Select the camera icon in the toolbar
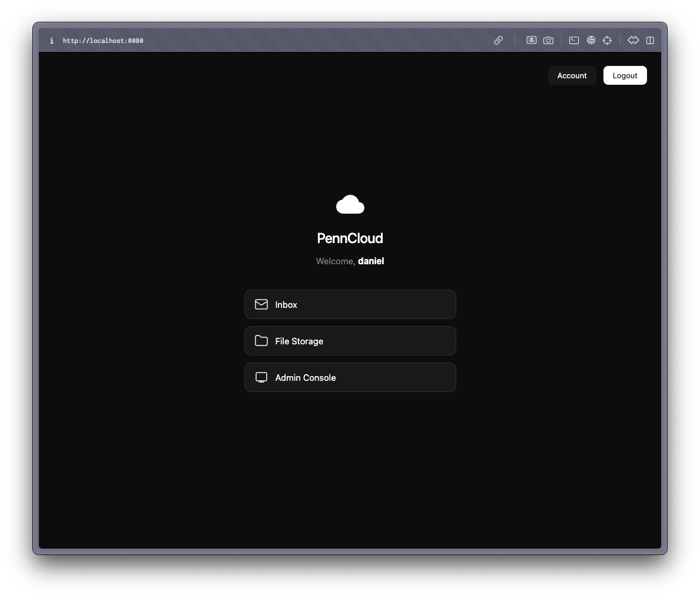The width and height of the screenshot is (700, 598). point(548,40)
